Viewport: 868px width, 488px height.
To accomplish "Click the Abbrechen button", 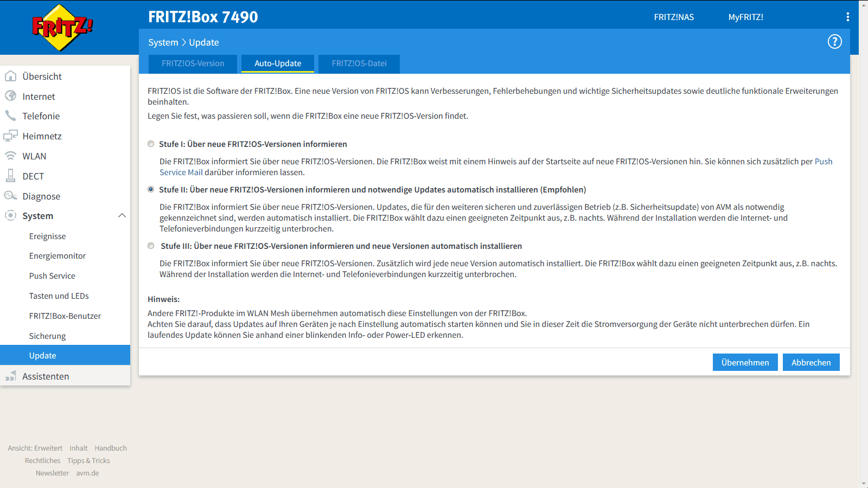I will [x=811, y=362].
